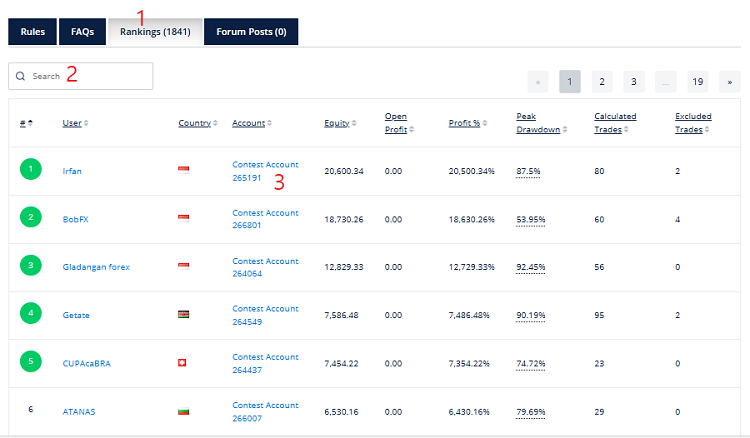Go to next page arrow in pagination

click(x=730, y=82)
